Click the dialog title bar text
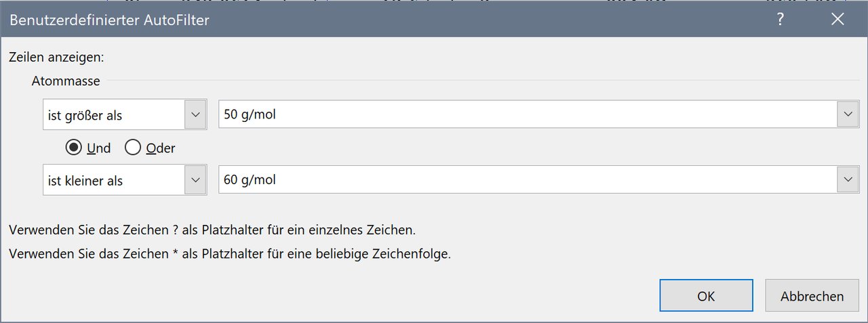The width and height of the screenshot is (868, 323). tap(109, 20)
